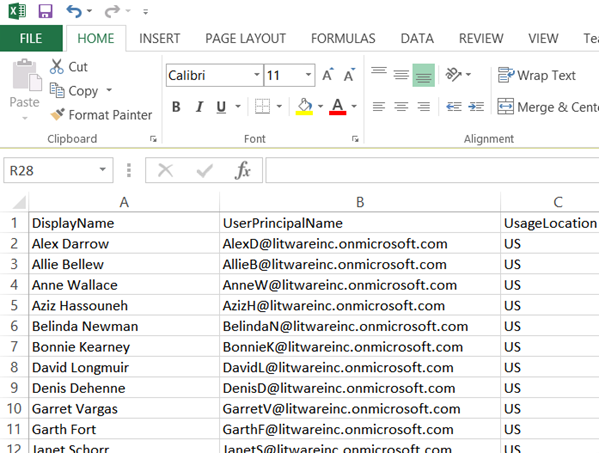Screen dimensions: 599x453
Task: Toggle the highlighted Bottom Align button
Action: click(x=423, y=75)
